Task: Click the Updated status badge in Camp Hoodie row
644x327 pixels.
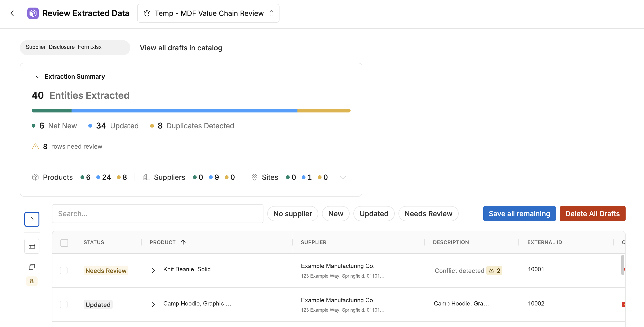Action: 98,305
